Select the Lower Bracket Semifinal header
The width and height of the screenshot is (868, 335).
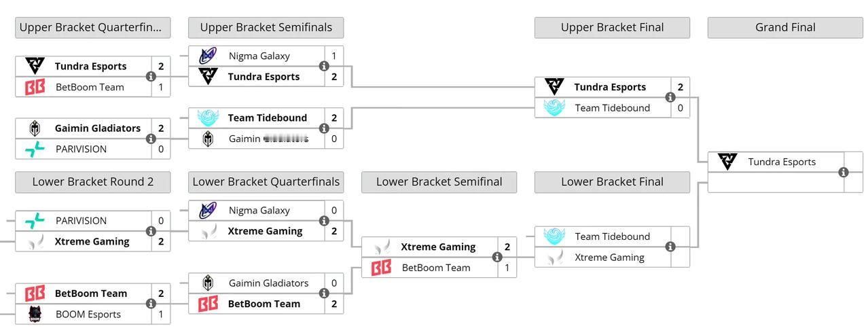439,181
